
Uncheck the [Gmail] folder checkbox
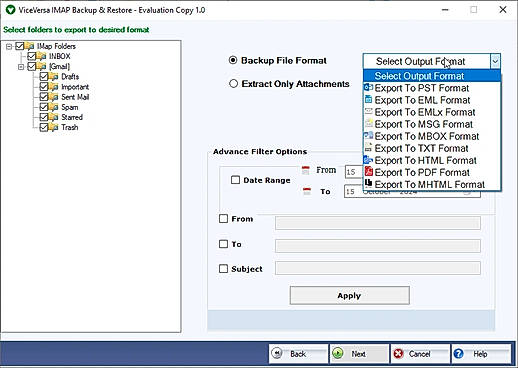click(x=32, y=66)
